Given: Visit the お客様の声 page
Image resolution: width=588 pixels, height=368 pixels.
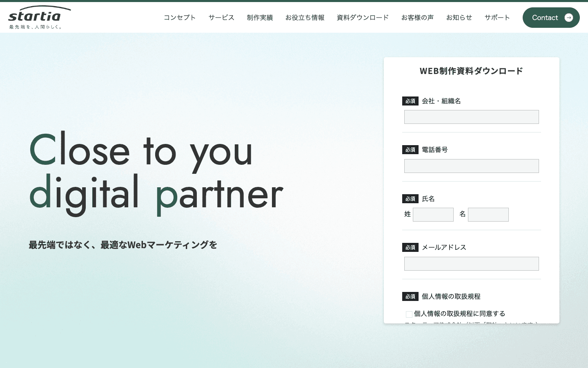Looking at the screenshot, I should 417,18.
